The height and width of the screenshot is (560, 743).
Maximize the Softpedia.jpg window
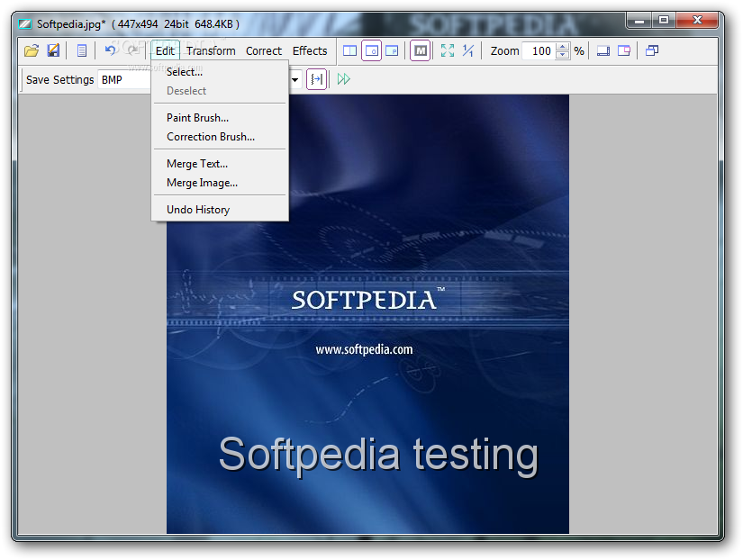[664, 21]
